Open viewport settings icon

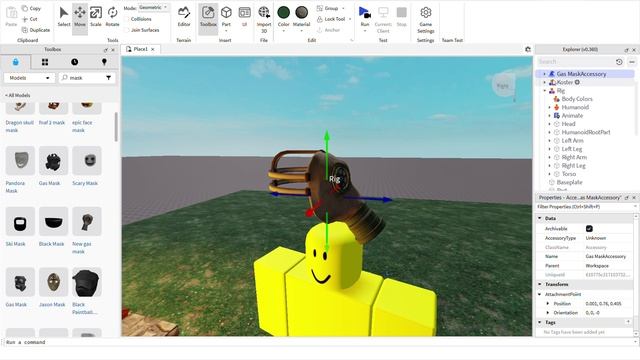click(x=528, y=49)
